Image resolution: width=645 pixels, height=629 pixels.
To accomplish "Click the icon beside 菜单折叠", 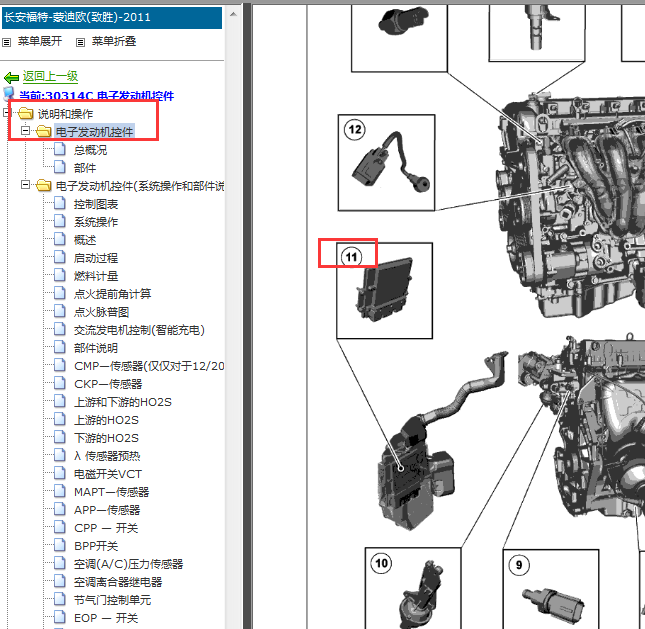I will 81,42.
